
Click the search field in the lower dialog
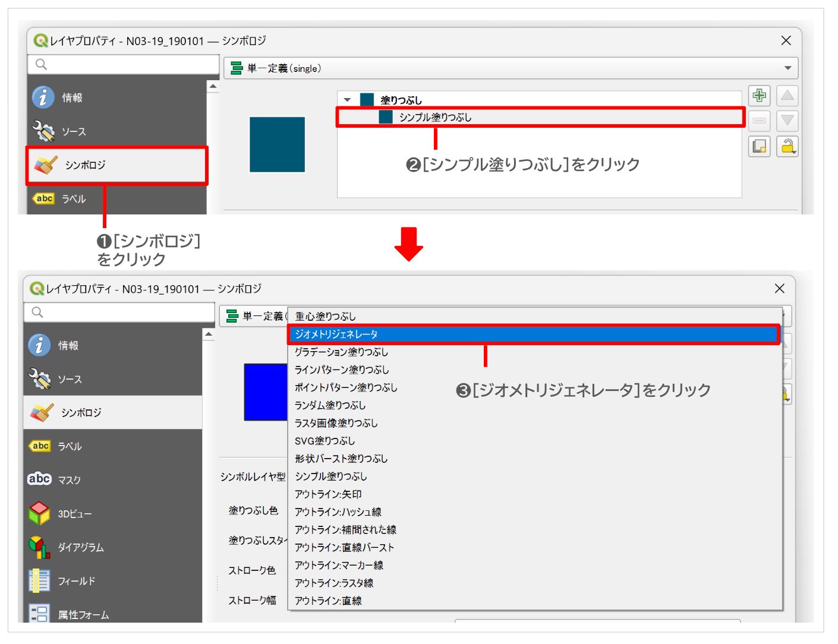click(x=119, y=312)
